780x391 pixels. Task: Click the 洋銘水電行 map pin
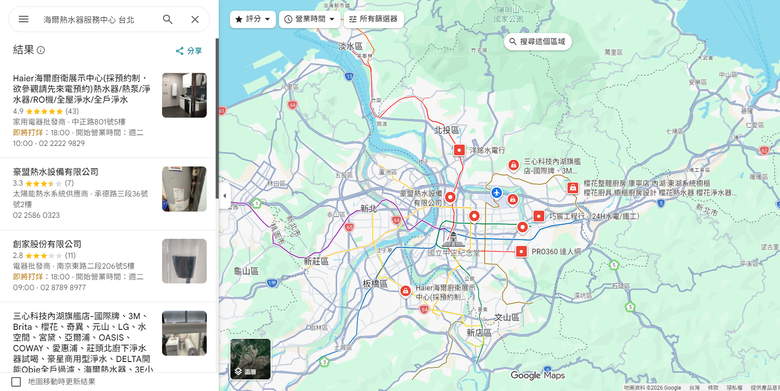click(x=459, y=150)
